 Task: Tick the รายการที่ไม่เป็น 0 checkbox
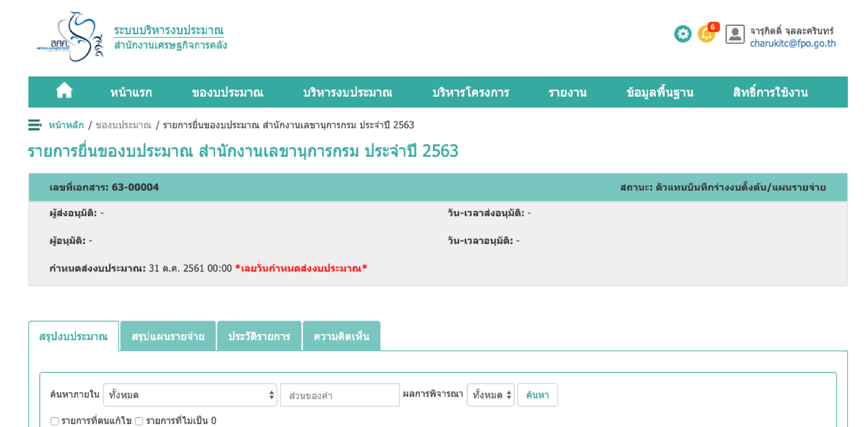[139, 421]
